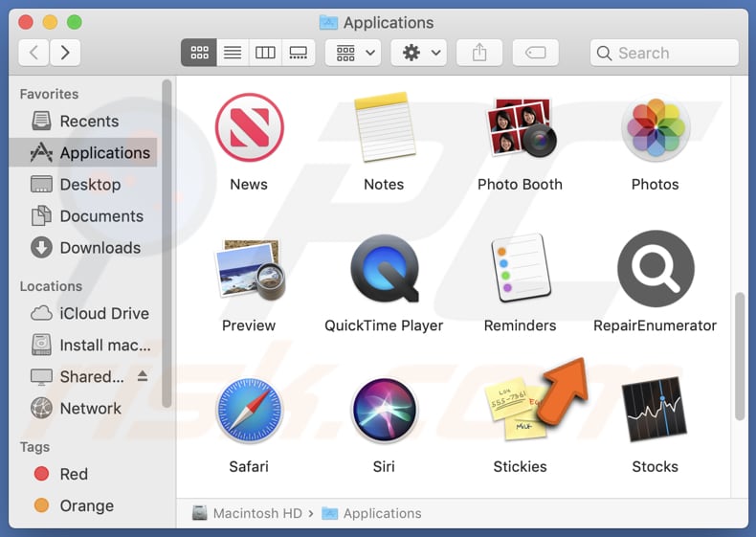Filter by the Orange tag

coord(83,505)
